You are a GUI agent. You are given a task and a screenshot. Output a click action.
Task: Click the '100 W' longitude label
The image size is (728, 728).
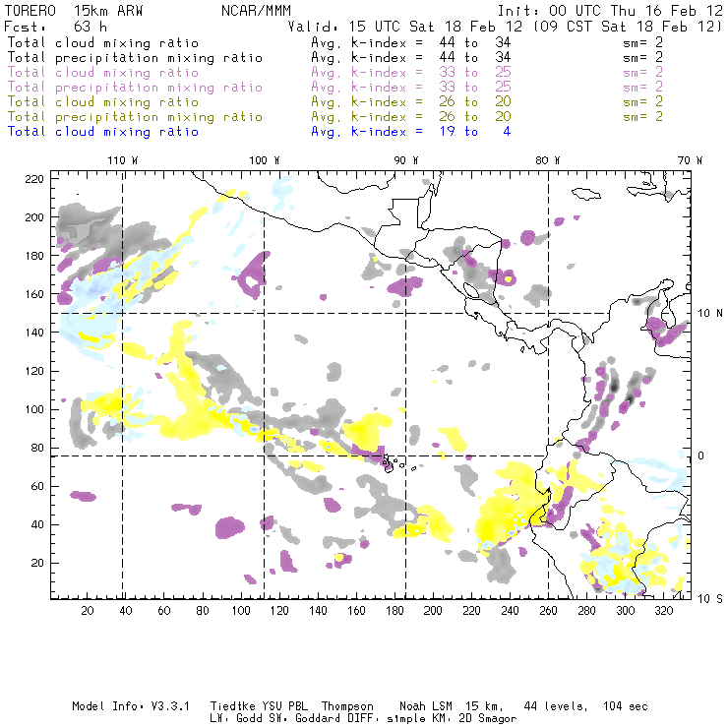pyautogui.click(x=265, y=160)
